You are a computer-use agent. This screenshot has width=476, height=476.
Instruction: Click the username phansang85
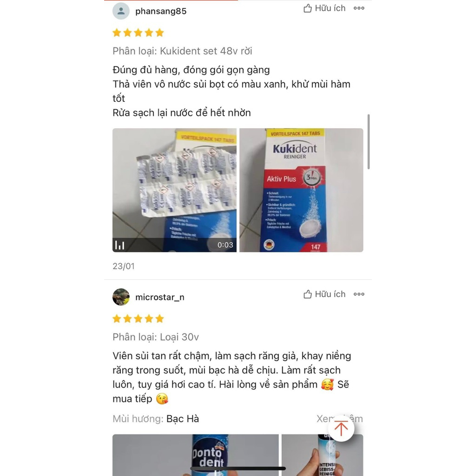point(161,11)
